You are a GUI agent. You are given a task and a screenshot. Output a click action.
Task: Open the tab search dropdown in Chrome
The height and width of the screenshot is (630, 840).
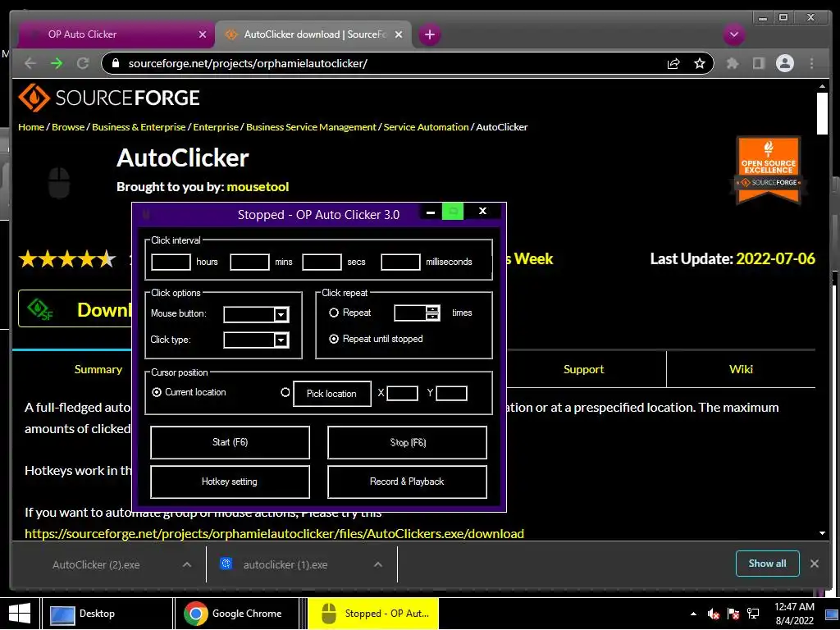click(x=733, y=34)
